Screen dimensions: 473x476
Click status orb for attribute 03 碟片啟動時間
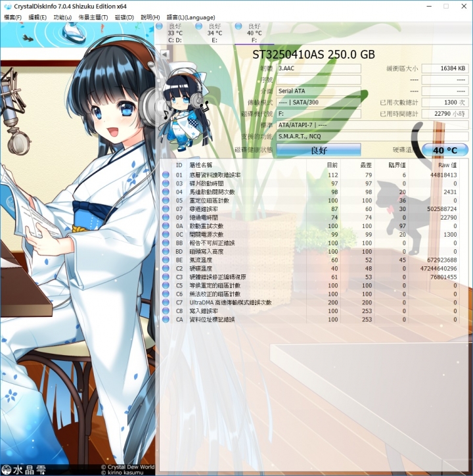(x=166, y=183)
